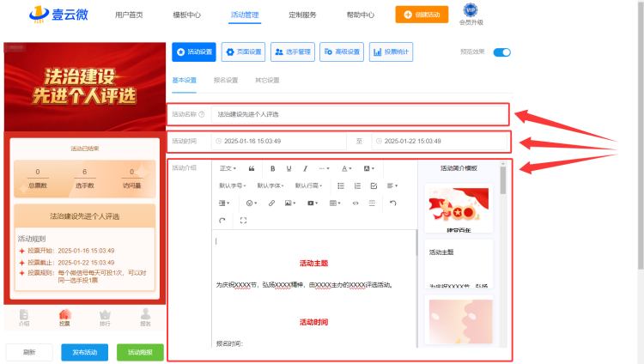Select the 建党百年 intro template thumbnail
The width and height of the screenshot is (644, 364).
(459, 209)
